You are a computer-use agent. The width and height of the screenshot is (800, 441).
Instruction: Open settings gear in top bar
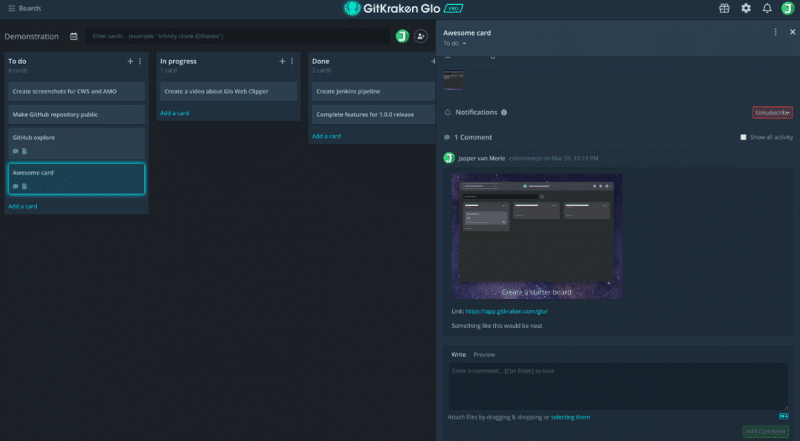point(746,8)
